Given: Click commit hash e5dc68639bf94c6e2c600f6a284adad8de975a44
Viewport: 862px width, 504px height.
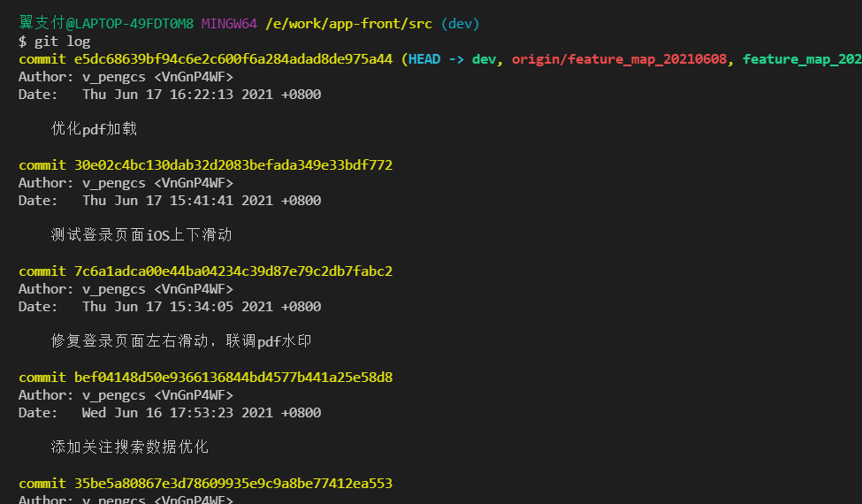Looking at the screenshot, I should [x=233, y=59].
